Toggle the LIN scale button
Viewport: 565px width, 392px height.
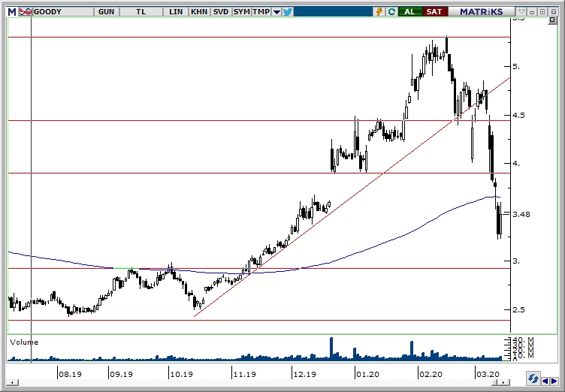tap(176, 11)
